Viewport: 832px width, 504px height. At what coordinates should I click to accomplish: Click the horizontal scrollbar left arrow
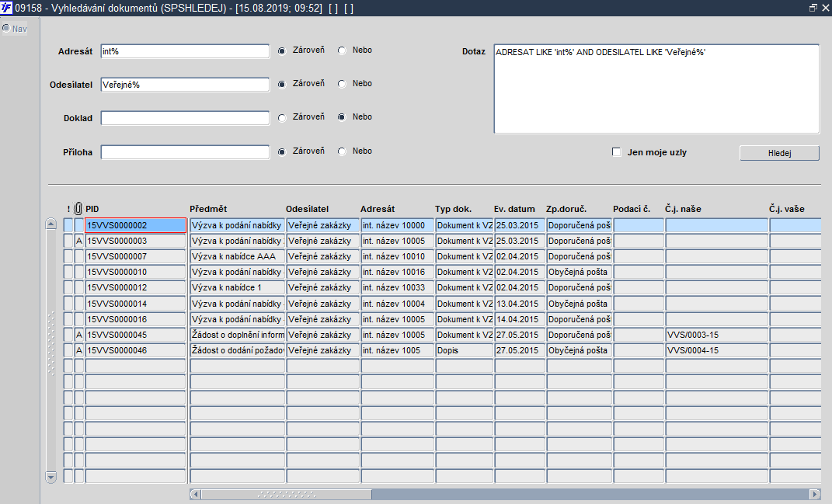coord(195,495)
